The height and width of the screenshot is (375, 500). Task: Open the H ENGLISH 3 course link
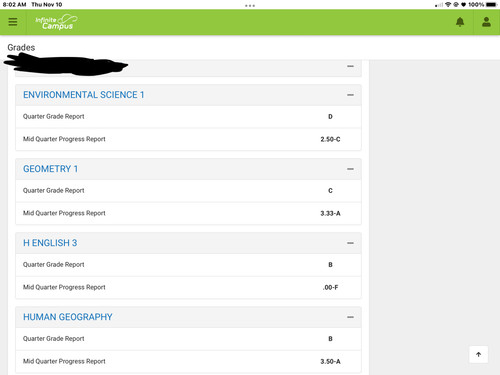(x=50, y=243)
